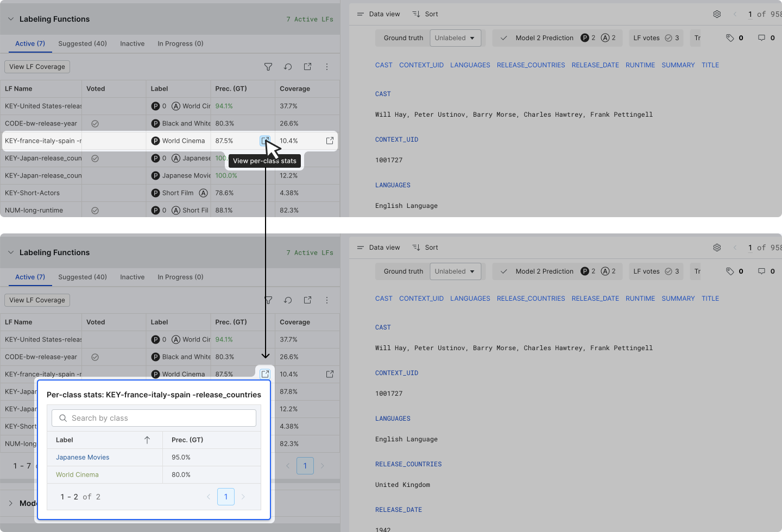Collapse lower Labeling Functions panel chevron
782x532 pixels.
tap(10, 252)
